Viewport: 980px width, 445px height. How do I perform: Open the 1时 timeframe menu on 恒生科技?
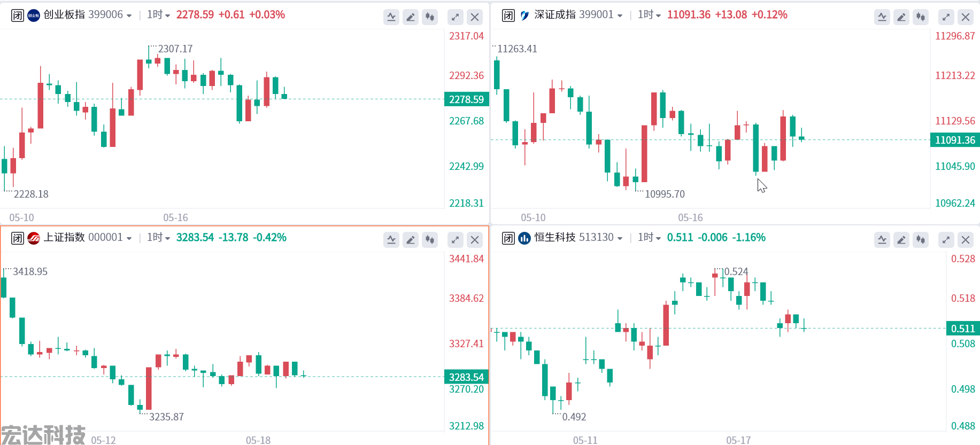(x=650, y=238)
